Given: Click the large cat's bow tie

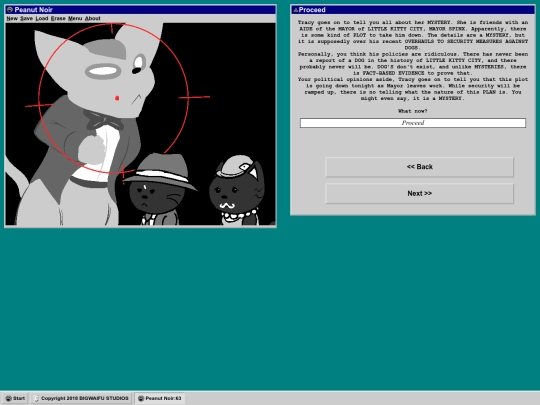Looking at the screenshot, I should (x=103, y=121).
